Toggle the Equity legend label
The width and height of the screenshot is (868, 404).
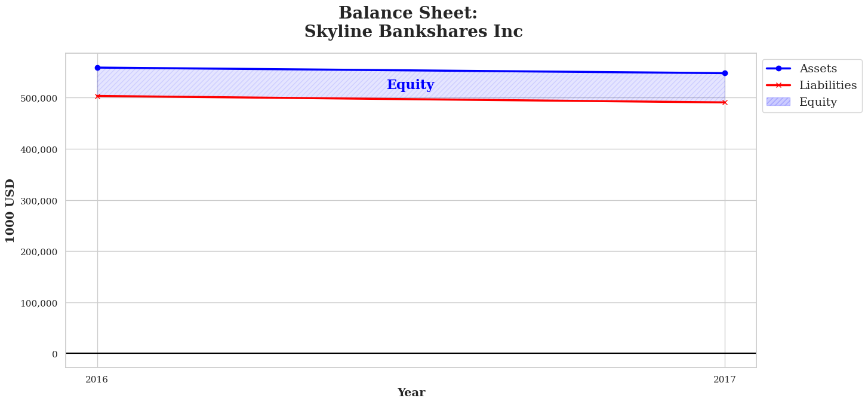[x=818, y=102]
